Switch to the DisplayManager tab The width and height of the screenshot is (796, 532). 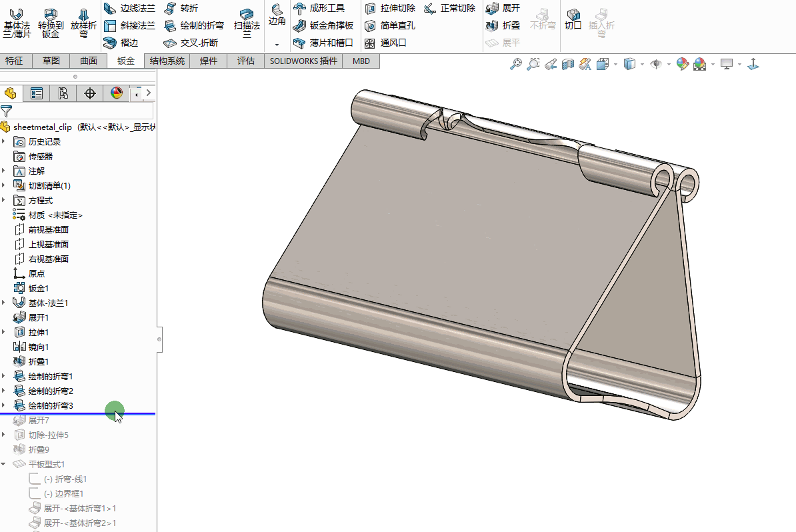[116, 93]
